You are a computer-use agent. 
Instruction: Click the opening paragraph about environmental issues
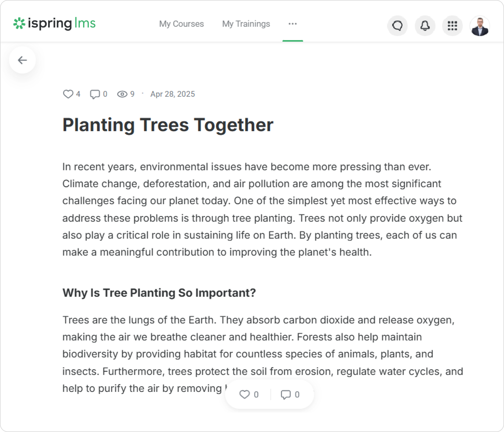(x=262, y=209)
